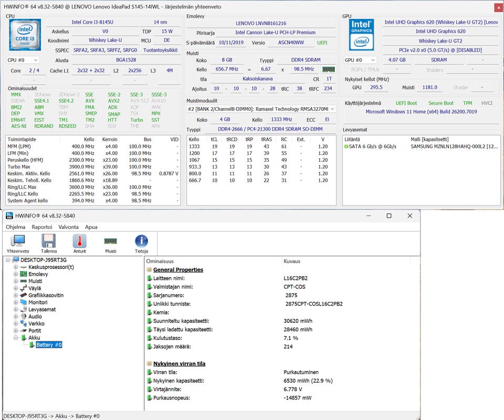504x420 pixels.
Task: Collapse the Akku tree node
Action: point(16,338)
